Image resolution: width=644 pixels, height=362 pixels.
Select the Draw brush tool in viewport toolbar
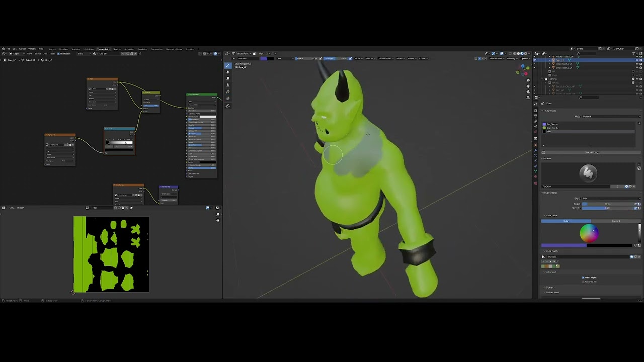click(227, 65)
